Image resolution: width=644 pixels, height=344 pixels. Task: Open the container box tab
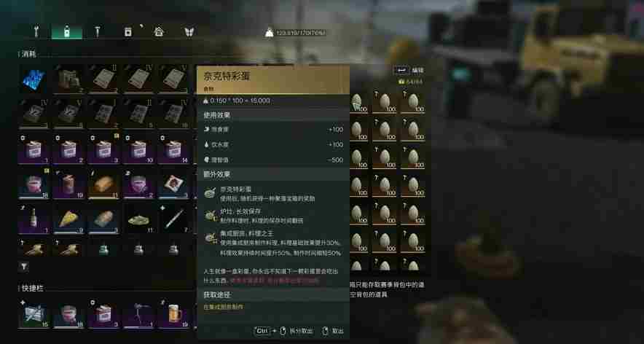click(x=128, y=32)
